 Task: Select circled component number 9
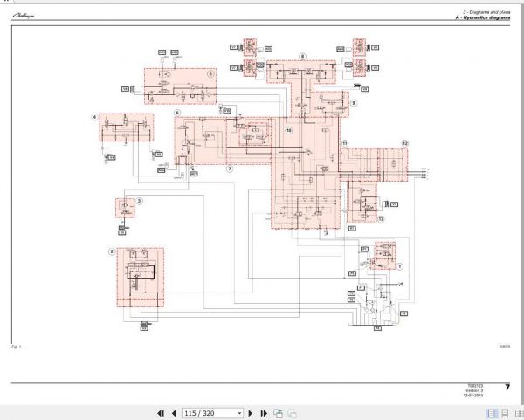(x=354, y=103)
